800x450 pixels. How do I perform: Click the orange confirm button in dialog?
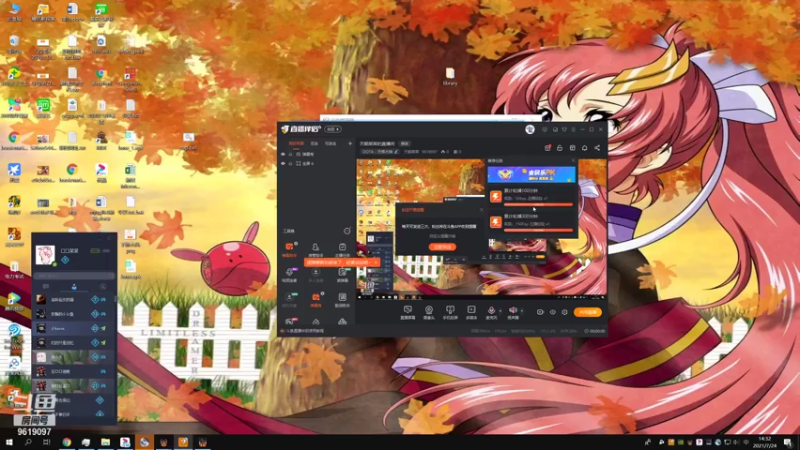pos(442,247)
